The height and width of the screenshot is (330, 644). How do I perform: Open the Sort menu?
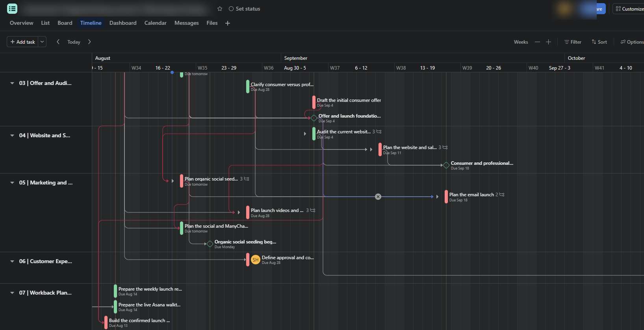[599, 42]
